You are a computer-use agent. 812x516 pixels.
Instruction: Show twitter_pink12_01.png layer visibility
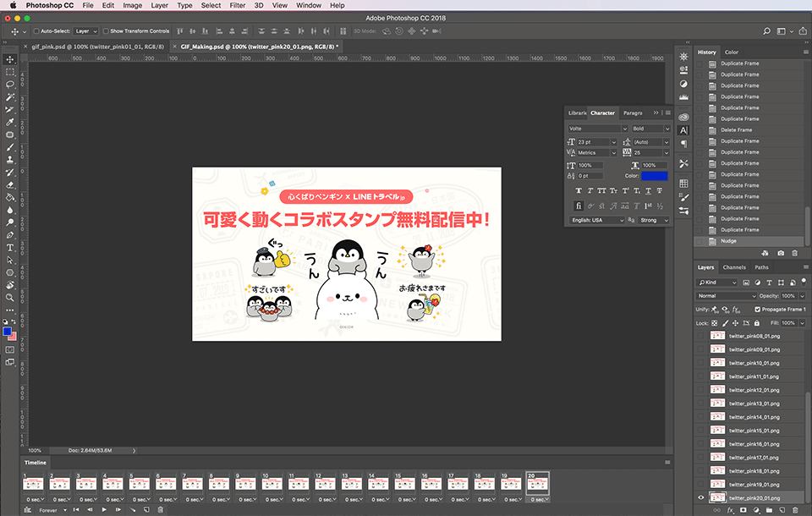pos(701,390)
